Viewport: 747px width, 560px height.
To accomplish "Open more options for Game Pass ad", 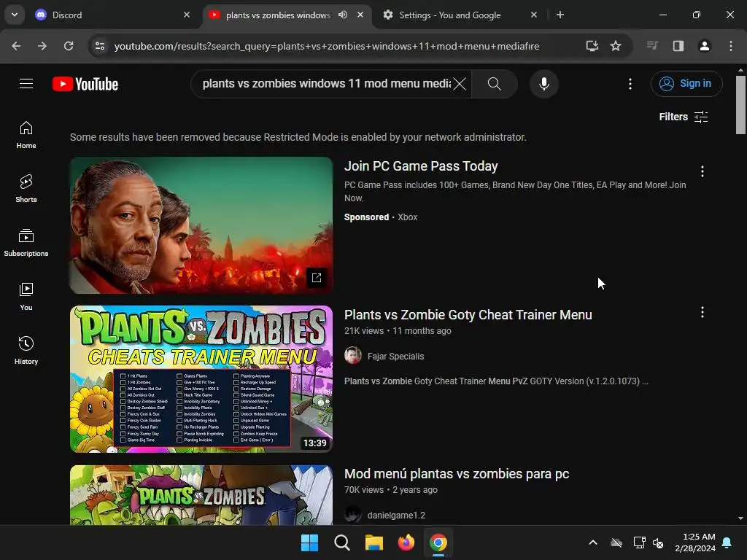I will point(703,171).
